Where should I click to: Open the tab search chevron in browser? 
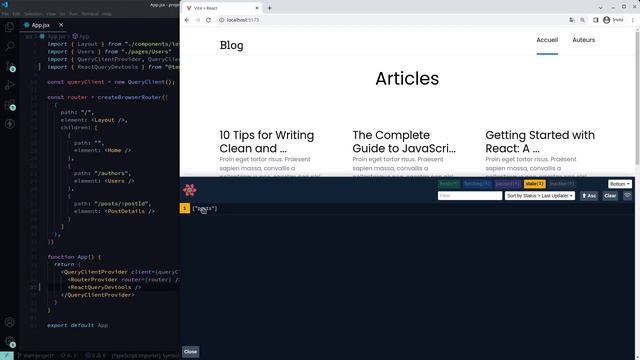pyautogui.click(x=600, y=8)
